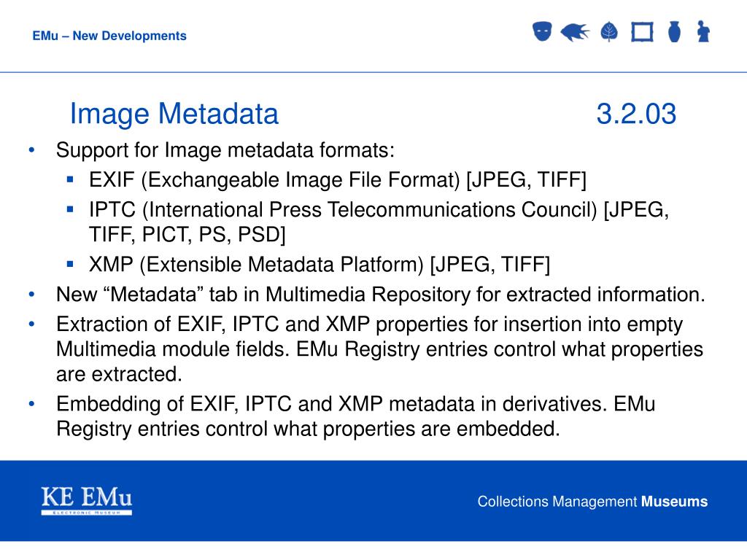Image resolution: width=747 pixels, height=560 pixels.
Task: Click the "Embedding of EXIF, IPTC and XMP" bullet
Action: [355, 416]
